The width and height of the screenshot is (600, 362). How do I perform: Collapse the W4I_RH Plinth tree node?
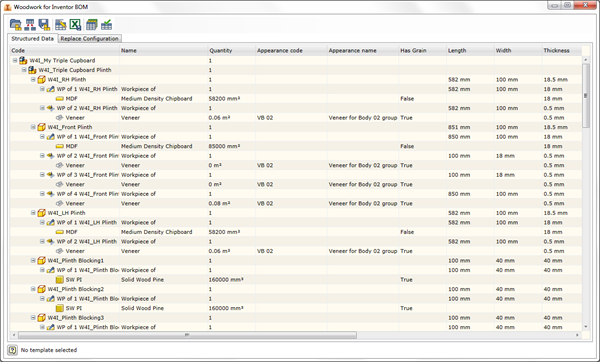pyautogui.click(x=33, y=80)
